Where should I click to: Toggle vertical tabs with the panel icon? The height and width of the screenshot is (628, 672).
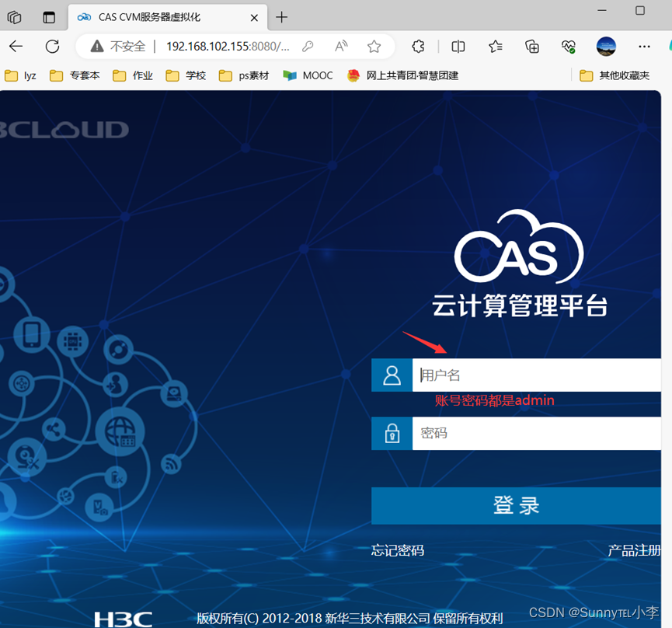point(48,16)
